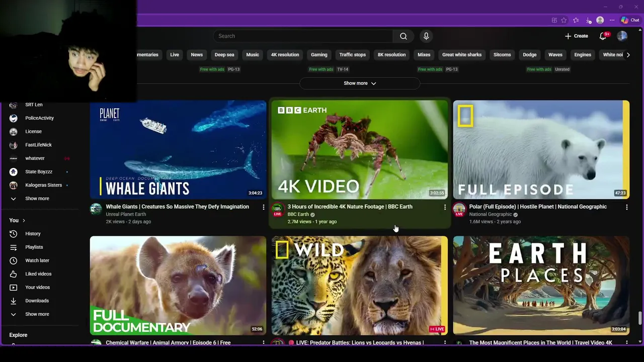Open the Whale Giants video title link
Viewport: 644px width, 362px height.
pyautogui.click(x=177, y=207)
